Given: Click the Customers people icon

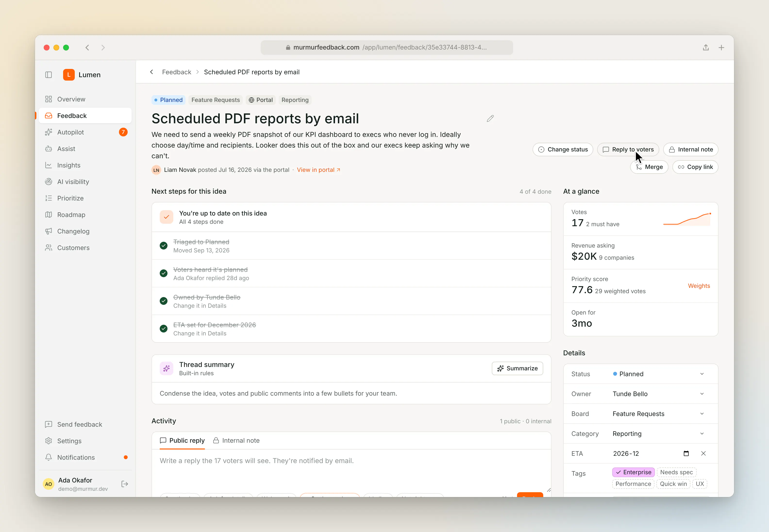Looking at the screenshot, I should pos(49,248).
